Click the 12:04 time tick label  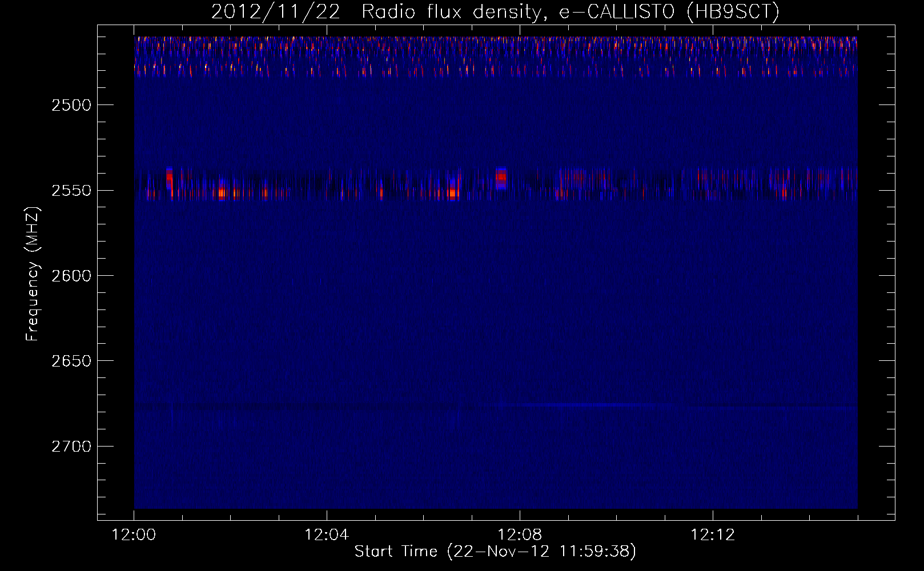point(327,535)
